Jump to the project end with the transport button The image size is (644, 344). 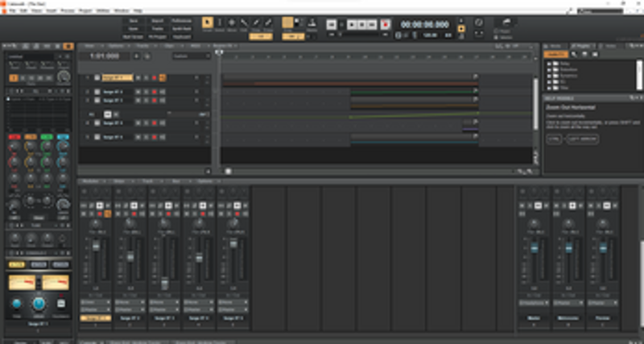pos(372,25)
